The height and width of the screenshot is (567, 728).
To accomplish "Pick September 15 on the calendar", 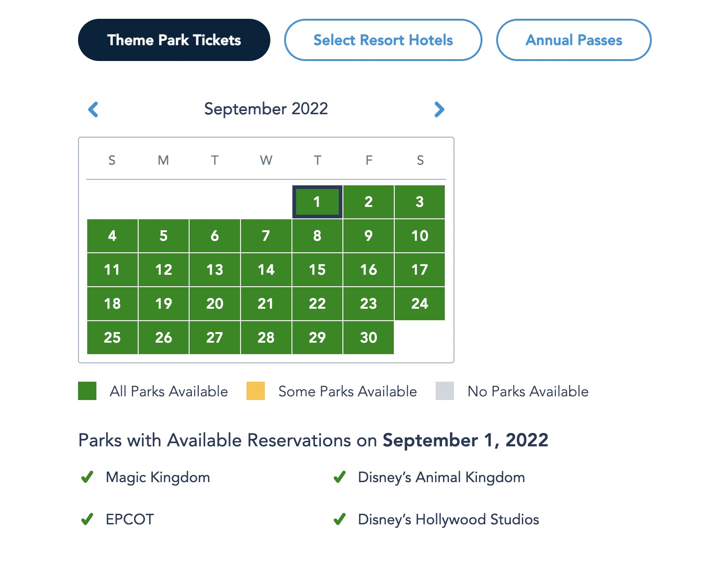I will [x=317, y=270].
